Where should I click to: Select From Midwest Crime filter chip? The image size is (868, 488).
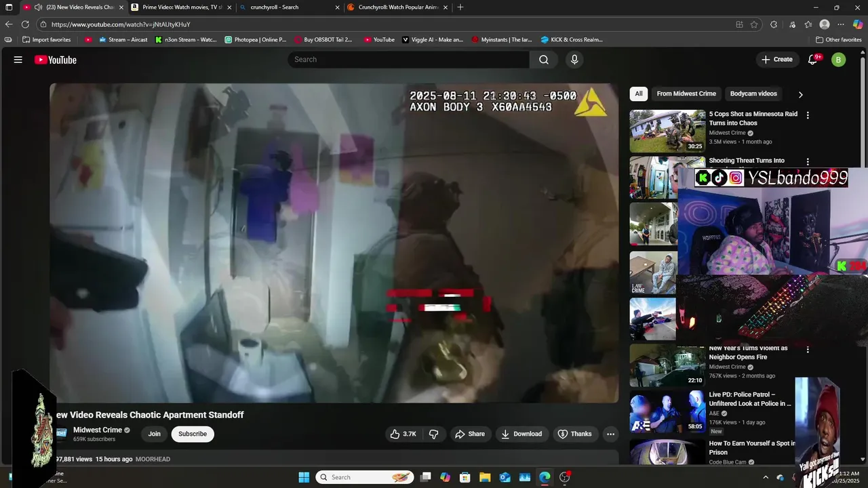[x=686, y=94]
